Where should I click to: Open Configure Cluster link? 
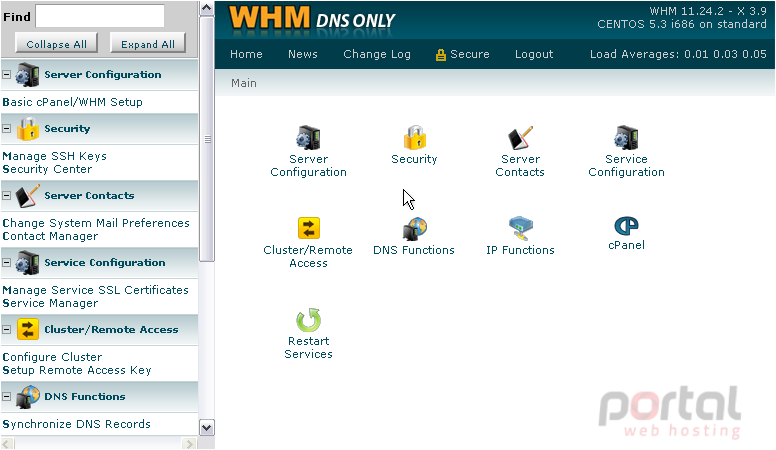(52, 357)
